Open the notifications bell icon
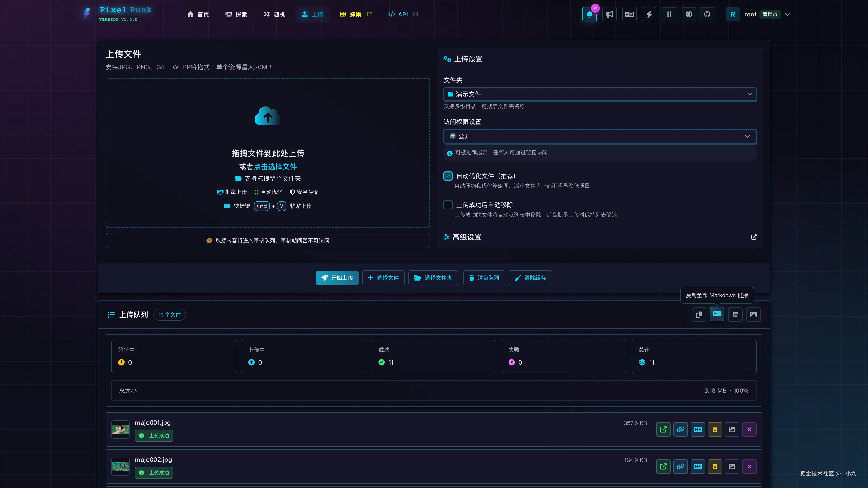The height and width of the screenshot is (488, 868). (589, 14)
